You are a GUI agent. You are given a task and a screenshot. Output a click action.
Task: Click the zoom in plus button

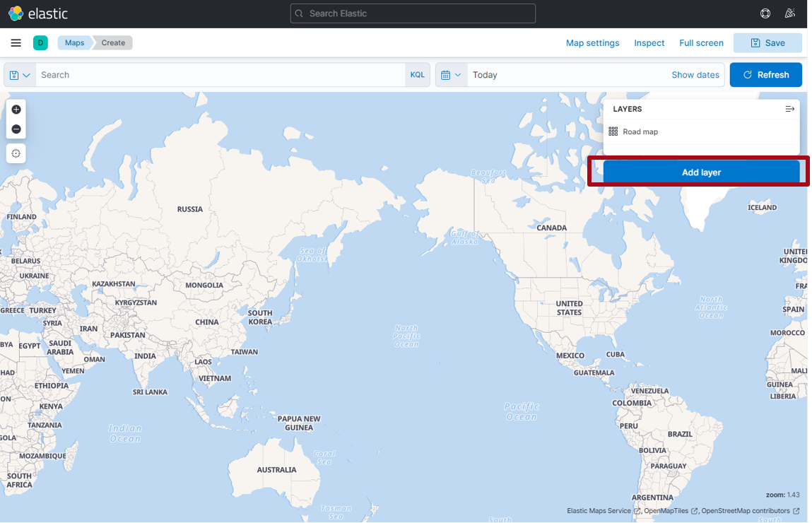pos(16,110)
